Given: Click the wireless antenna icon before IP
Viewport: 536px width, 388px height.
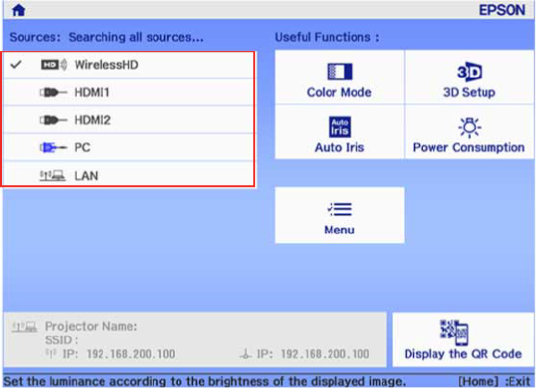Looking at the screenshot, I should click(x=51, y=353).
